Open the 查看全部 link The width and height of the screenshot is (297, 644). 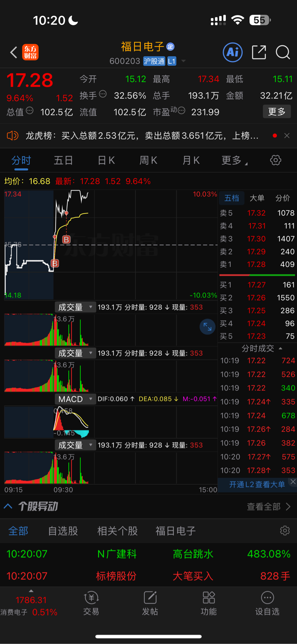click(269, 507)
